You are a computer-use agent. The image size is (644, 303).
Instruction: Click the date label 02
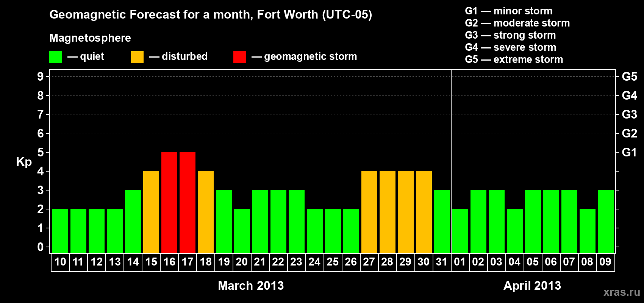pos(478,262)
